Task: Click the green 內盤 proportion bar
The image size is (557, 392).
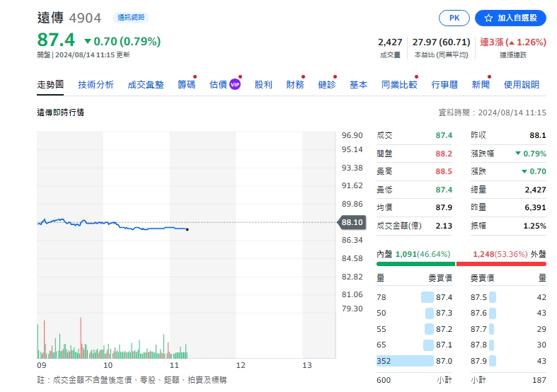Action: 415,264
